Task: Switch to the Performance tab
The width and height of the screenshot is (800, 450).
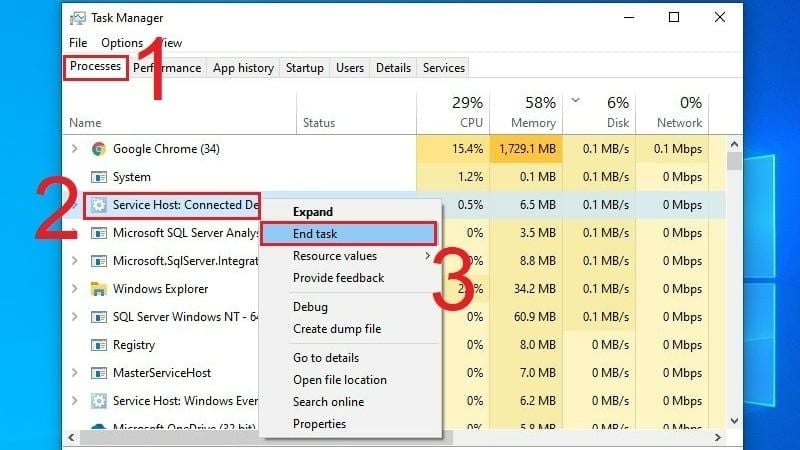Action: point(167,68)
